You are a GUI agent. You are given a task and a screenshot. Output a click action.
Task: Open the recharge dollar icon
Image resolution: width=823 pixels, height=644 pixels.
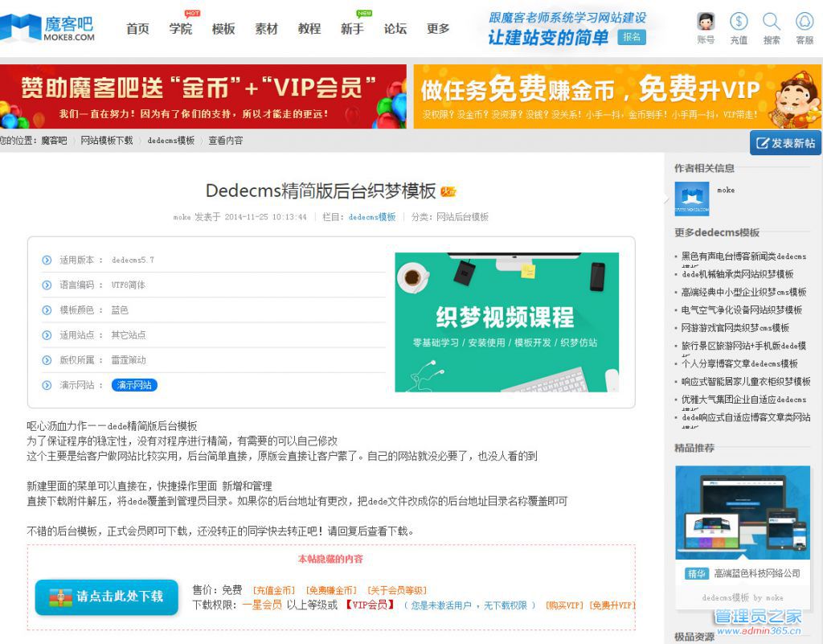point(739,22)
